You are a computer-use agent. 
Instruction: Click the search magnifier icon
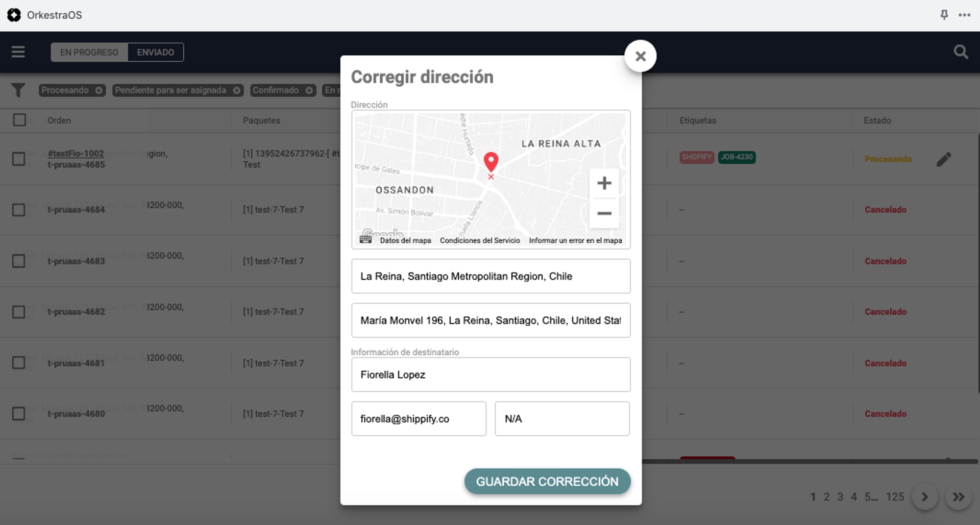tap(960, 52)
